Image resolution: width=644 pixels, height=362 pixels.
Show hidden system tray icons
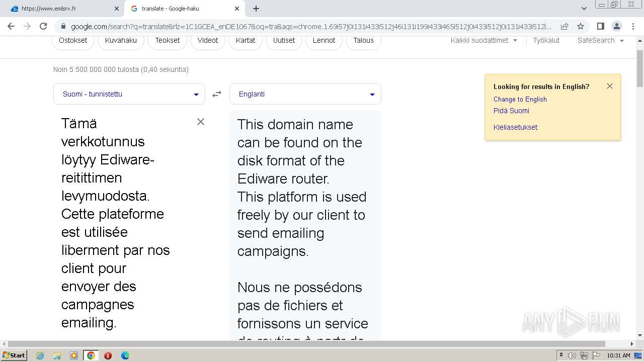click(x=561, y=355)
